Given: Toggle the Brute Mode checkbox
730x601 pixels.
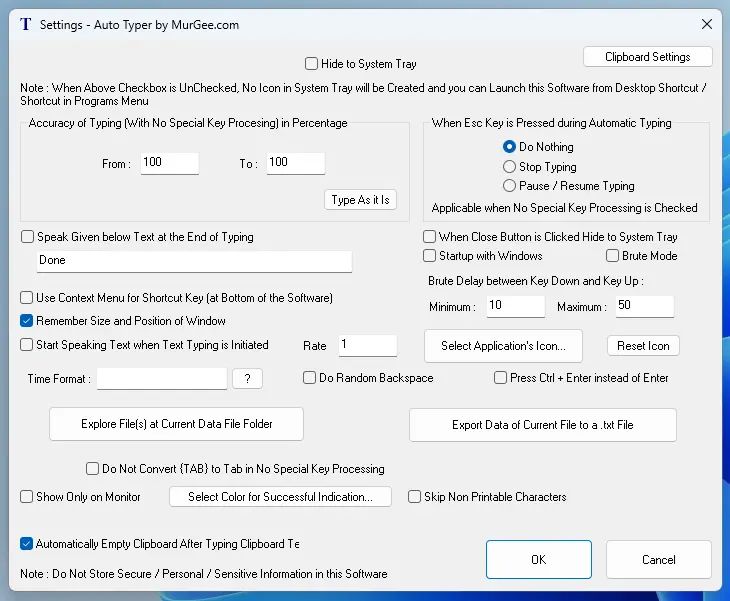Looking at the screenshot, I should [612, 256].
